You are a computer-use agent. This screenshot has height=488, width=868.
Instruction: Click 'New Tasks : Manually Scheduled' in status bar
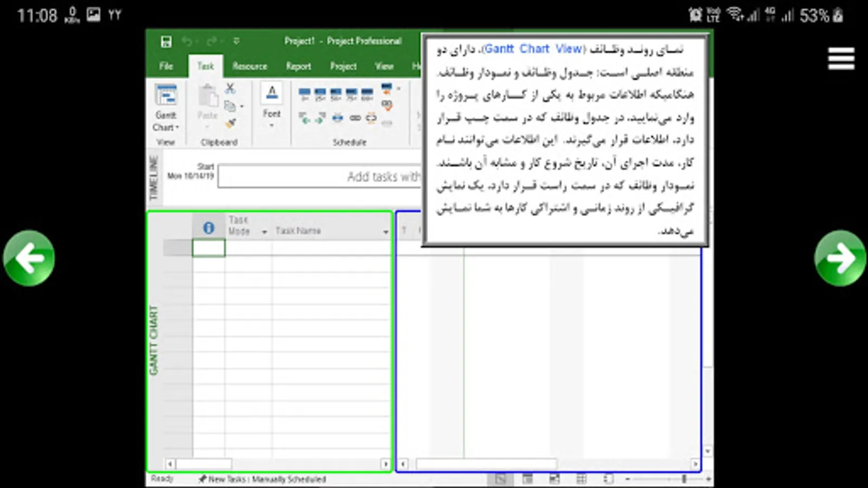[263, 479]
